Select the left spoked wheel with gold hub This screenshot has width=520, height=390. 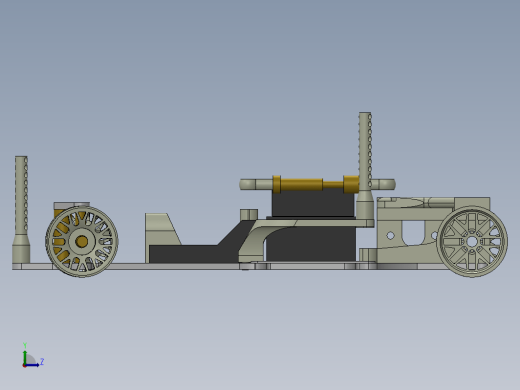tap(82, 241)
